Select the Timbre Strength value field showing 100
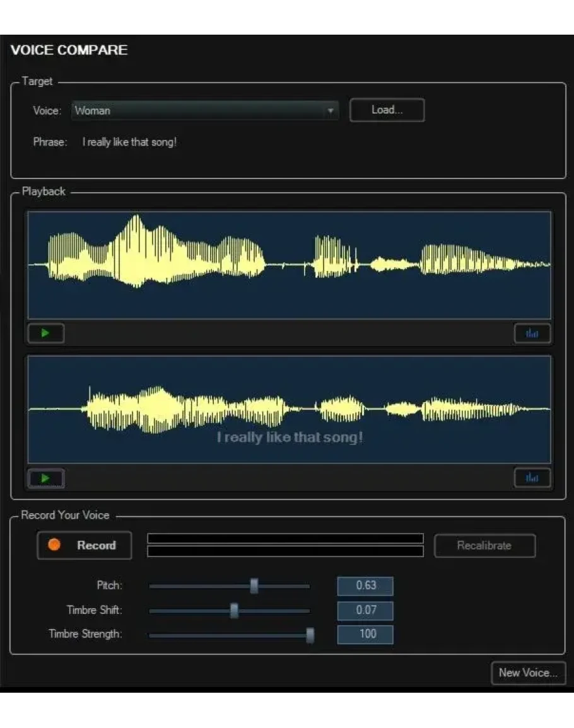This screenshot has height=728, width=574. (x=365, y=634)
